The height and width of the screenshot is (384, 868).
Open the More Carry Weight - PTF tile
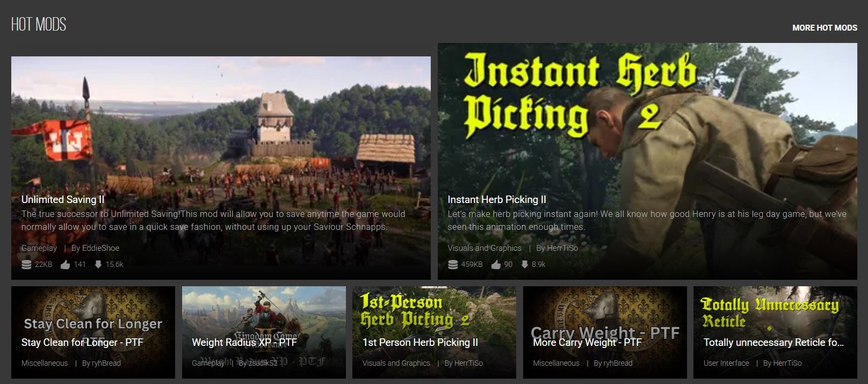587,342
